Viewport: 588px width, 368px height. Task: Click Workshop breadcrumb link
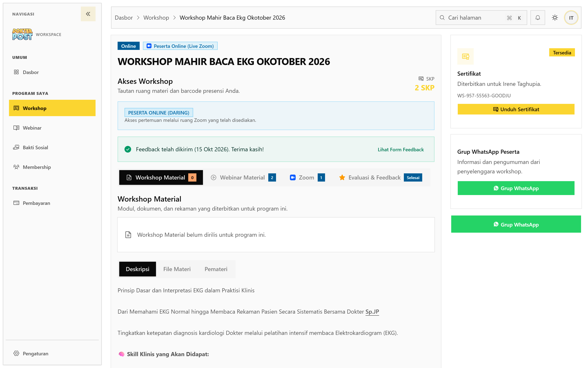tap(156, 18)
